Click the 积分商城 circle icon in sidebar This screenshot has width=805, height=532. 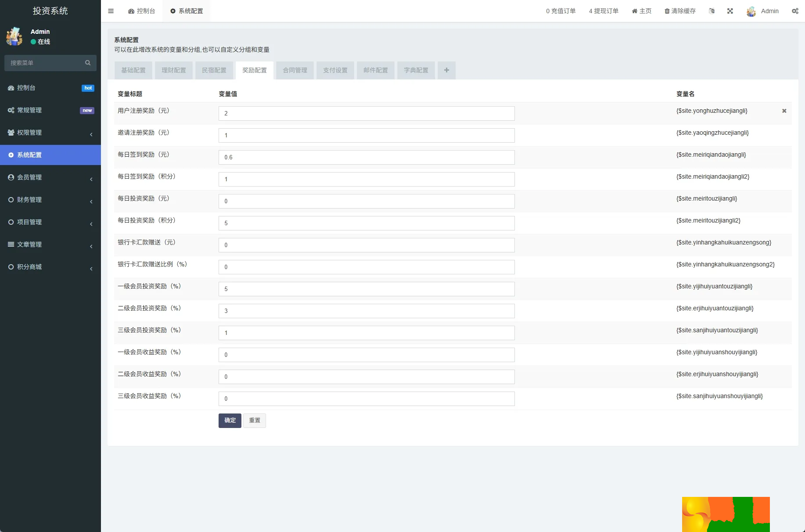11,267
